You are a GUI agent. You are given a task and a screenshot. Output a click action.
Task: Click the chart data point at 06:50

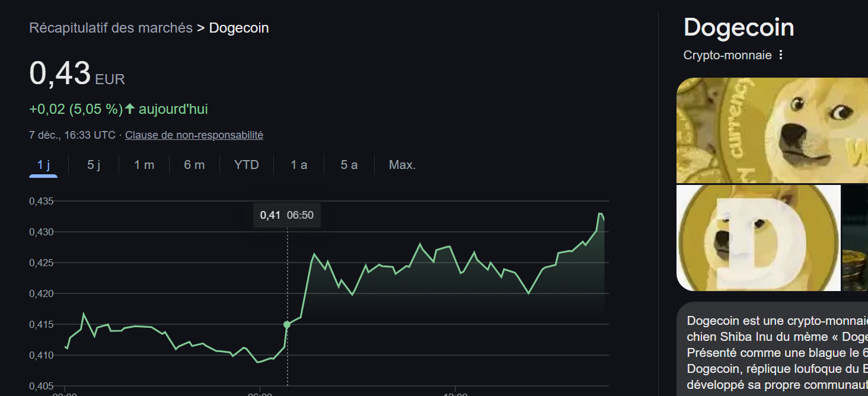click(287, 324)
